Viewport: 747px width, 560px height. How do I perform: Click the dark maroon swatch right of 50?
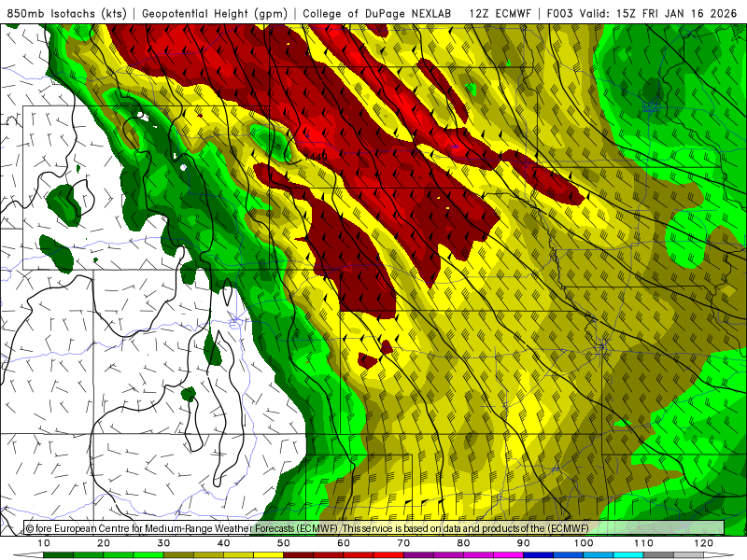coord(298,555)
